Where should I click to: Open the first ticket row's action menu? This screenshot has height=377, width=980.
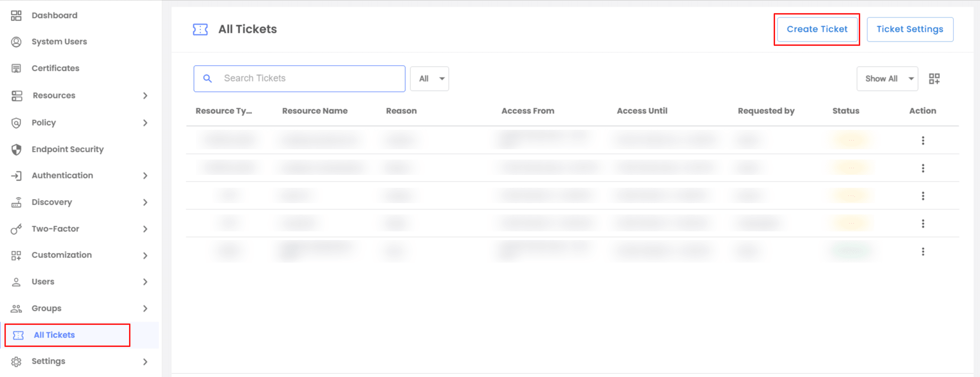(x=923, y=141)
